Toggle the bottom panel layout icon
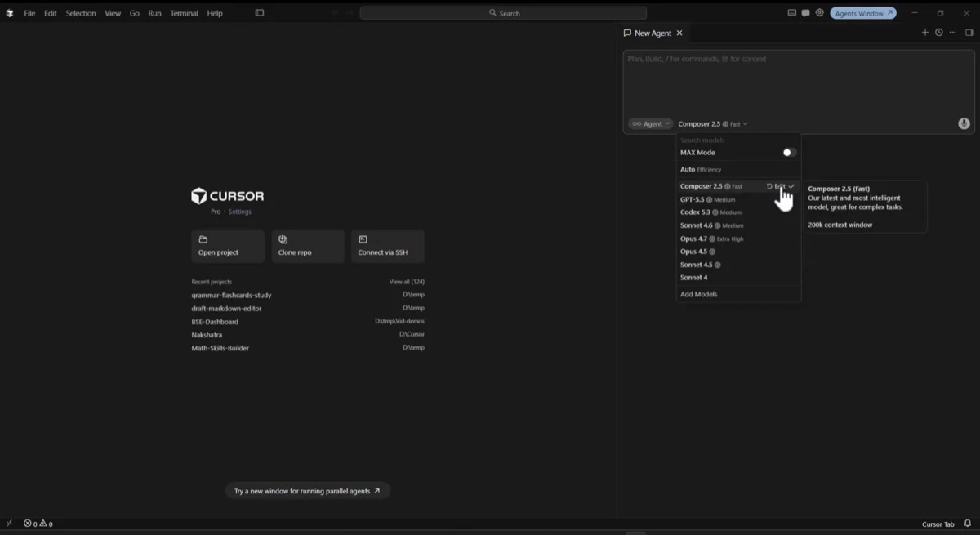Screen dimensions: 980x535 pyautogui.click(x=791, y=13)
